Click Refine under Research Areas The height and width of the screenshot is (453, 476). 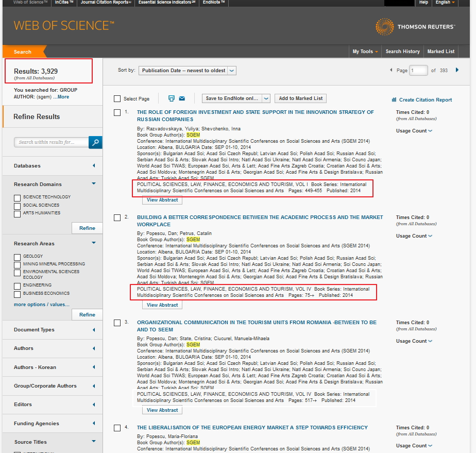[x=87, y=314]
